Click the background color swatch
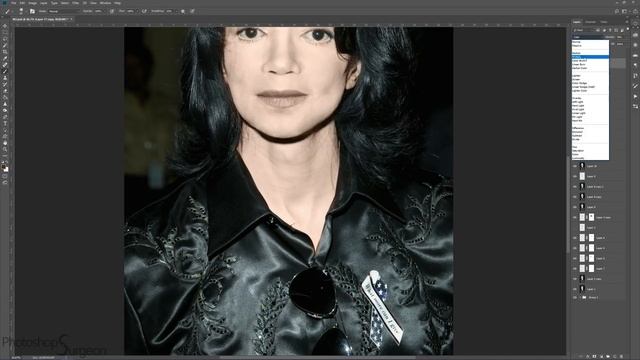 pos(6,169)
